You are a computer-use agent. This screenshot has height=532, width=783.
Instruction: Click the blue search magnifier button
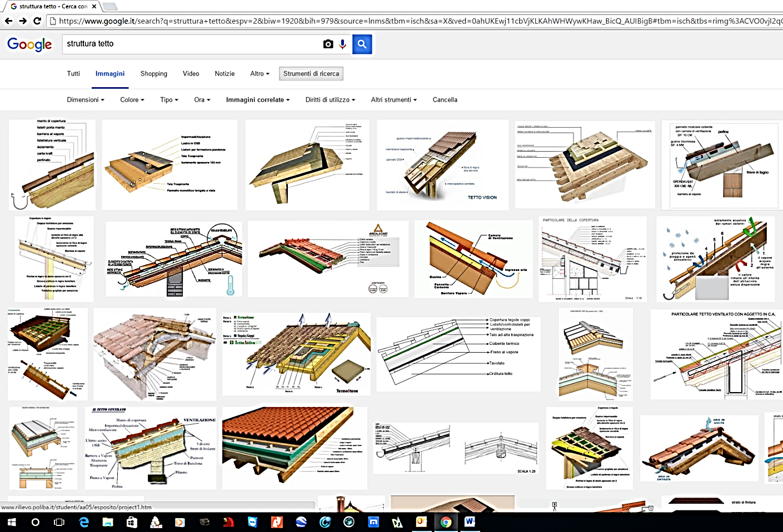tap(362, 44)
